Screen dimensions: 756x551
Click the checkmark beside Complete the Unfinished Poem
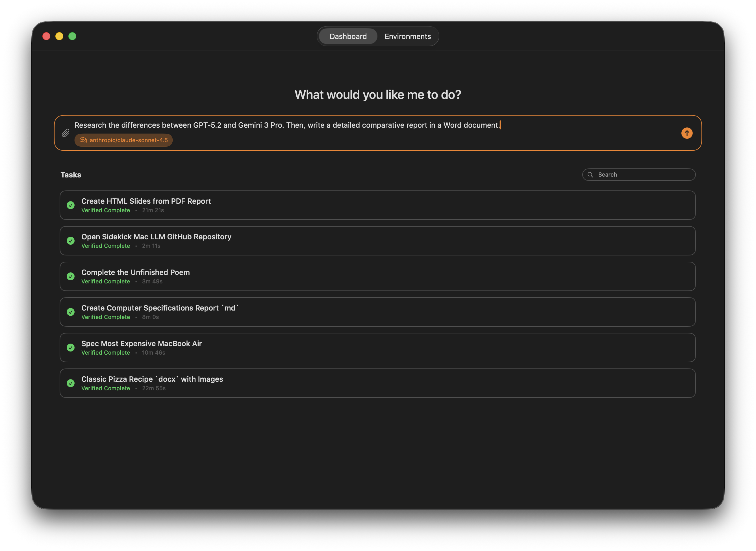(x=71, y=276)
